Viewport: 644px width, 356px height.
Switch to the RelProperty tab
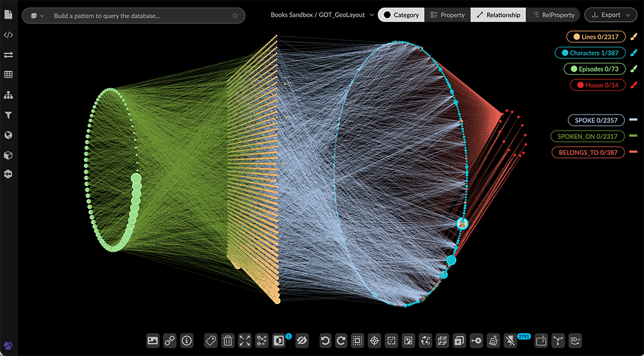point(553,15)
